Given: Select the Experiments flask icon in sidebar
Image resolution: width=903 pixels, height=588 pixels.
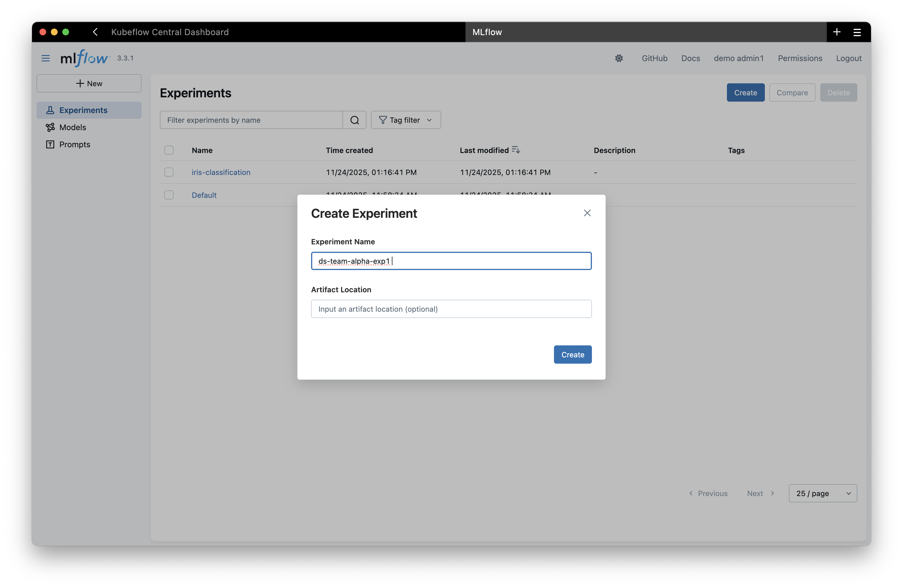Looking at the screenshot, I should pyautogui.click(x=51, y=110).
